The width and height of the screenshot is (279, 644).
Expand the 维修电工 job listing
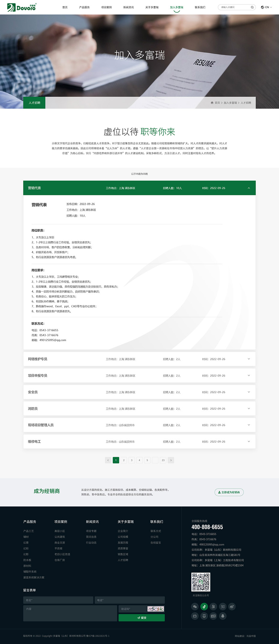click(x=249, y=442)
